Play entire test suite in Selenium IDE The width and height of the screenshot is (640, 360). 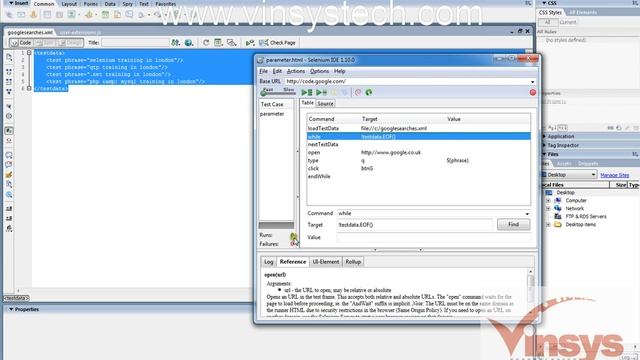pos(307,93)
